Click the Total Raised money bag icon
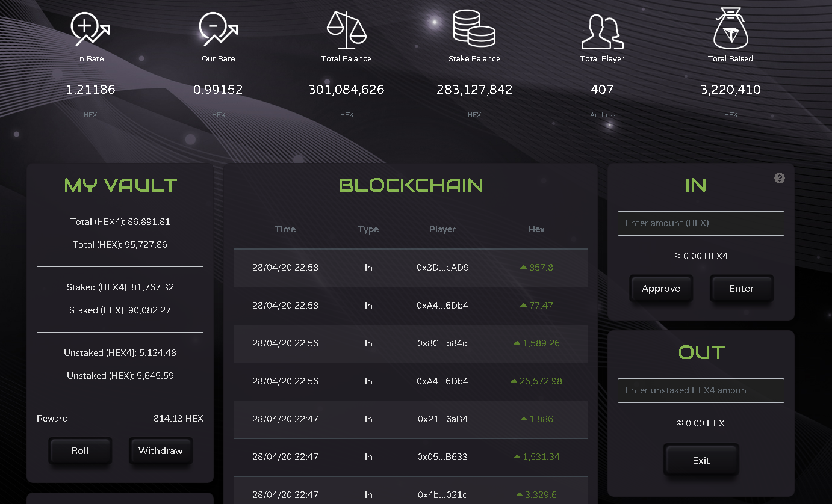The height and width of the screenshot is (504, 832). coord(730,29)
